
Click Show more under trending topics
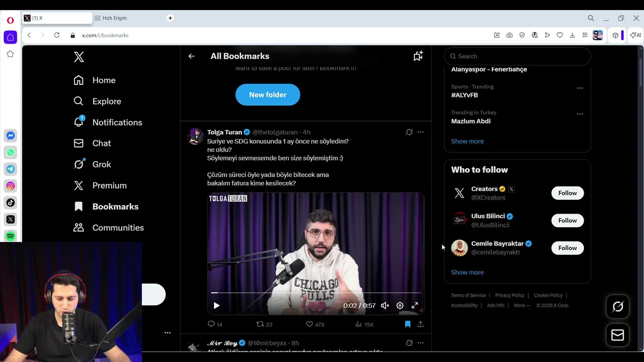point(467,141)
